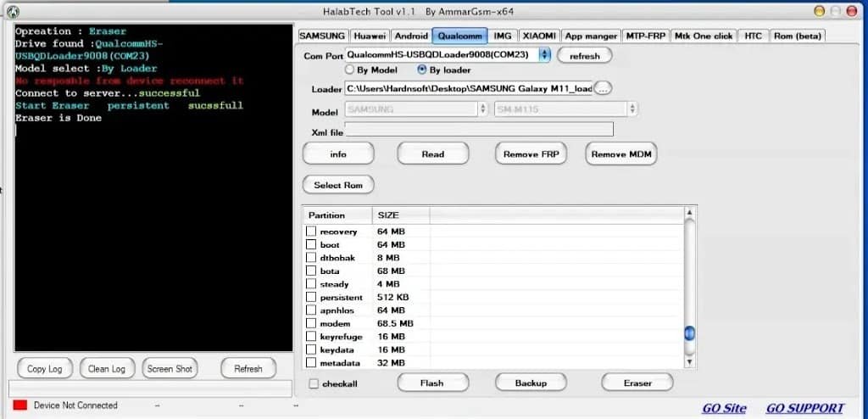Click the 'Eraser is Done' log line
Screen dimensions: 868x419
point(58,118)
